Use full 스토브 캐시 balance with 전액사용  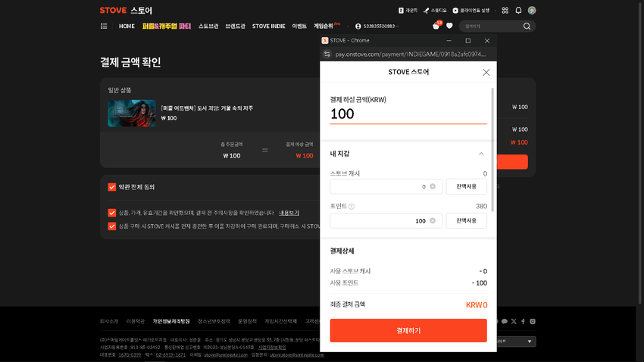pyautogui.click(x=466, y=186)
